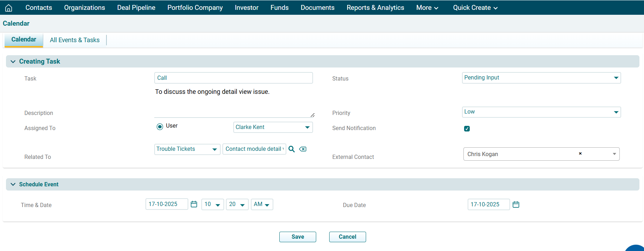This screenshot has width=644, height=251.
Task: Open the Due Date calendar picker icon
Action: (x=516, y=205)
